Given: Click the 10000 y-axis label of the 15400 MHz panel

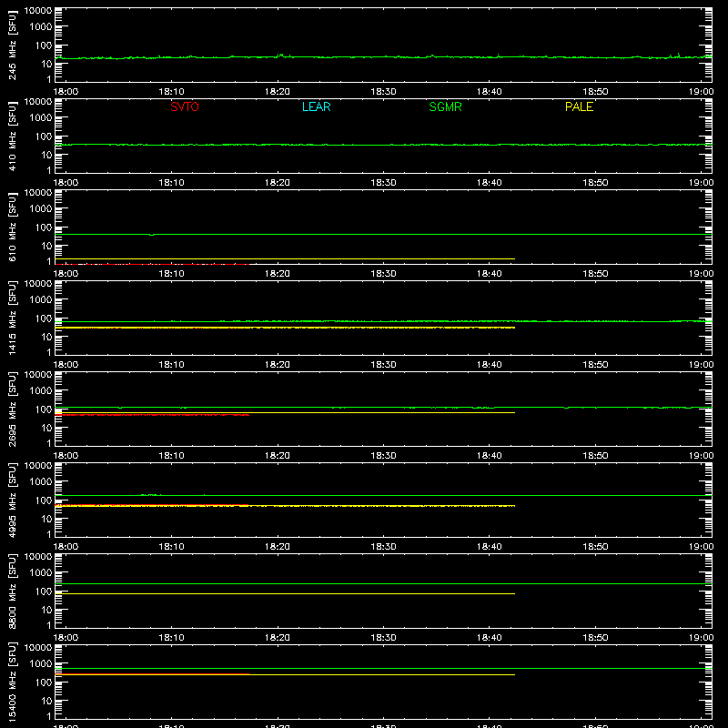Looking at the screenshot, I should click(38, 648).
